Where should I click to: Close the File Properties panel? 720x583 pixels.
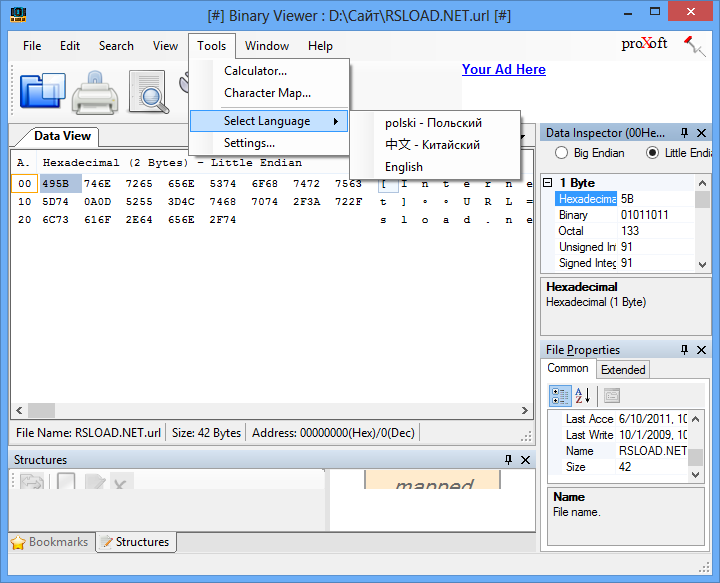pos(701,350)
